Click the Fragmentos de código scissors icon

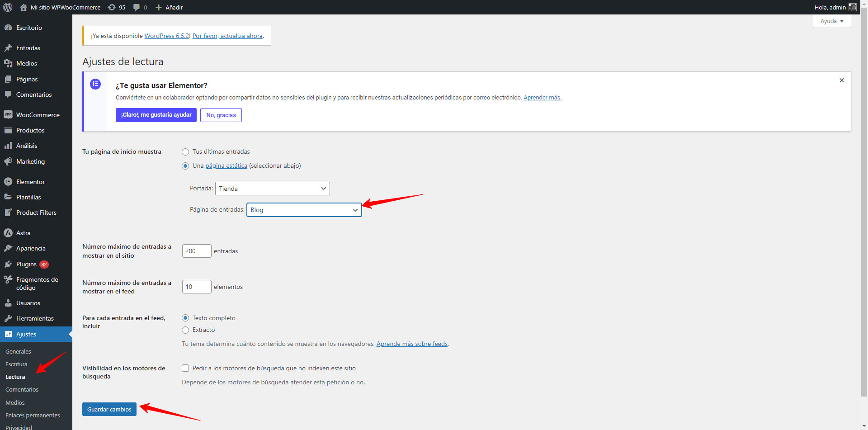coord(8,279)
